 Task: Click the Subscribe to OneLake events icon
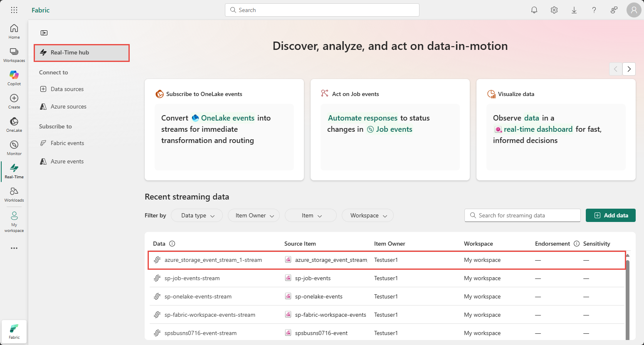(x=160, y=94)
